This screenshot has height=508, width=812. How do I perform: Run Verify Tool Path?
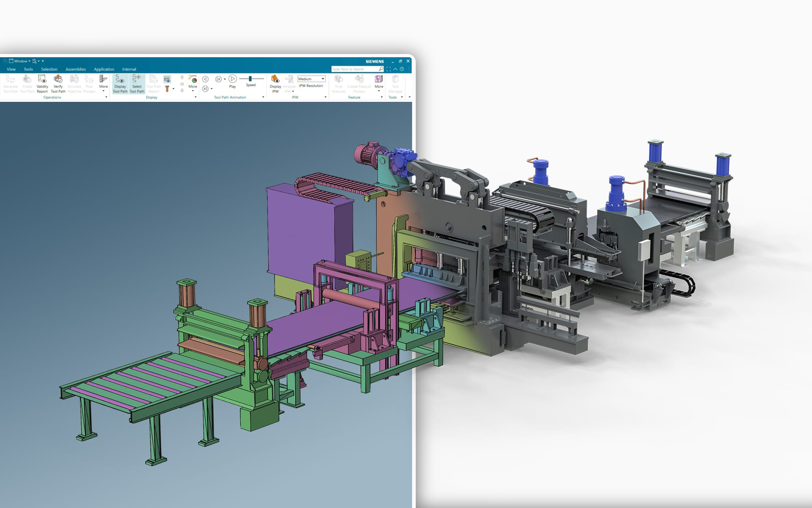point(58,84)
